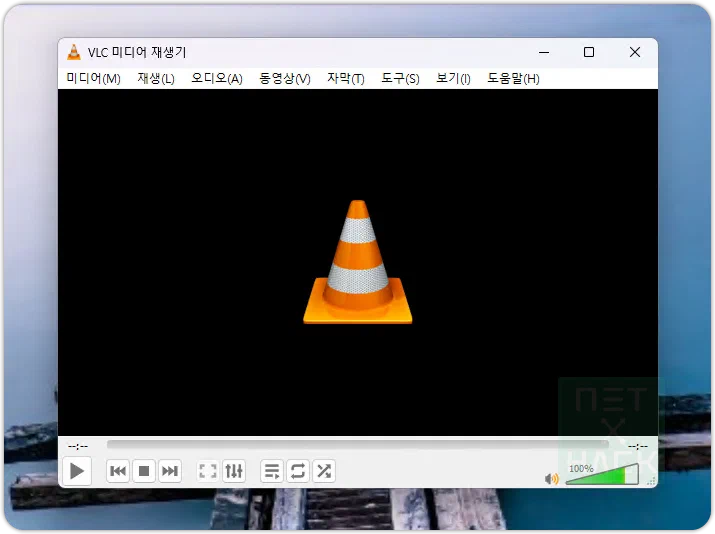Viewport: 715px width, 534px height.
Task: Toggle fullscreen video mode
Action: tap(208, 471)
